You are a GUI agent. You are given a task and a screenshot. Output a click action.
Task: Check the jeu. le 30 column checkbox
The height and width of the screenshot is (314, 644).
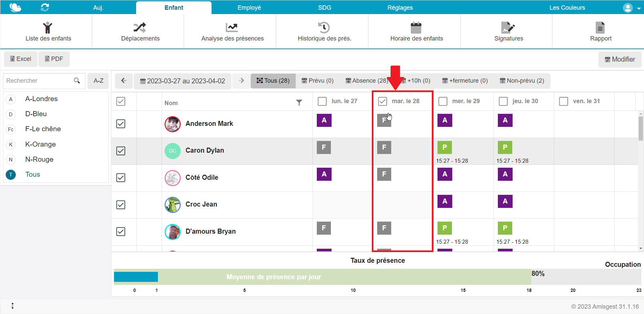(x=503, y=101)
